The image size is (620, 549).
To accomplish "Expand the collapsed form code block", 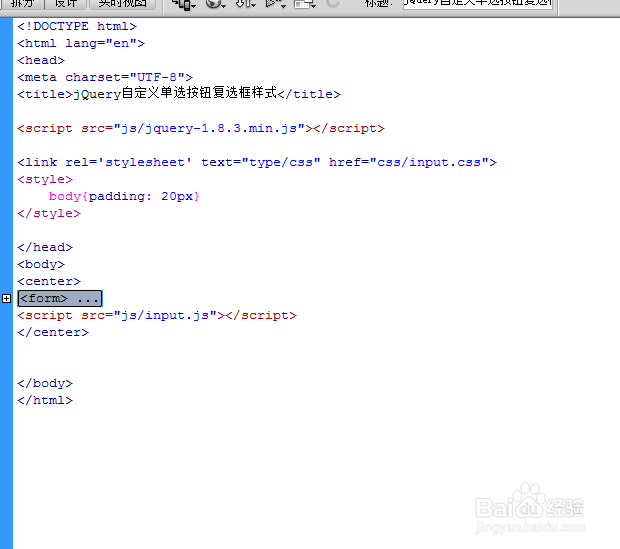I will (6, 299).
